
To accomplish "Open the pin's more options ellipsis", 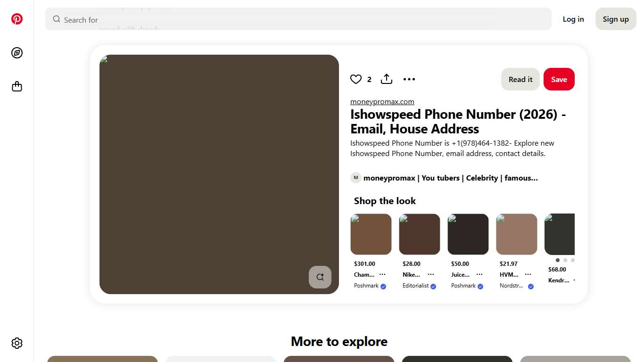I will (409, 79).
